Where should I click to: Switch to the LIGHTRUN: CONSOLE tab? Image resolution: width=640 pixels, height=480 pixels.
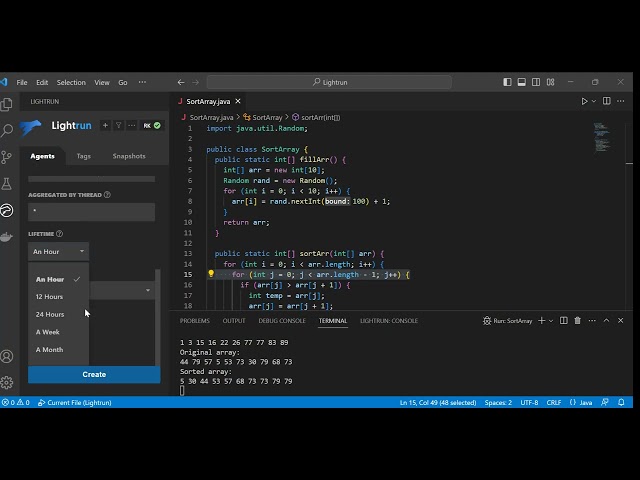point(389,320)
